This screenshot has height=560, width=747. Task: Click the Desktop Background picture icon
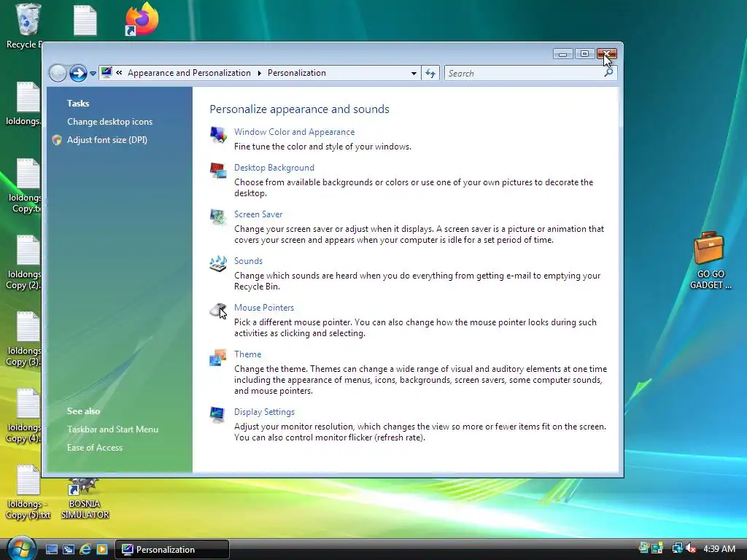[x=218, y=170]
